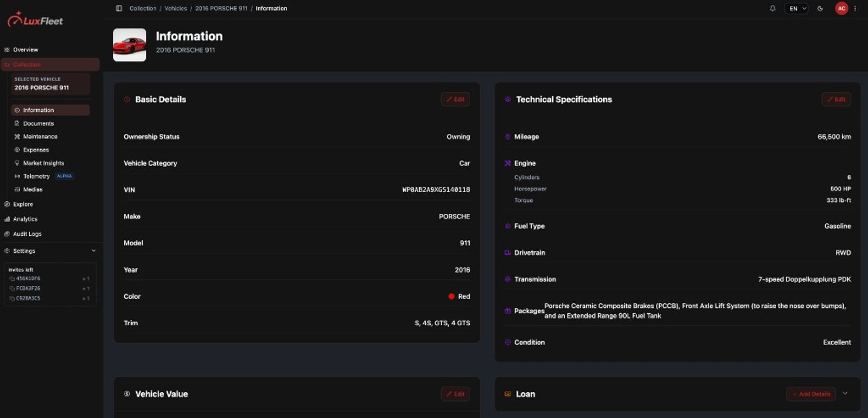The image size is (868, 418).
Task: Expand the Loan panel chevron
Action: 845,394
